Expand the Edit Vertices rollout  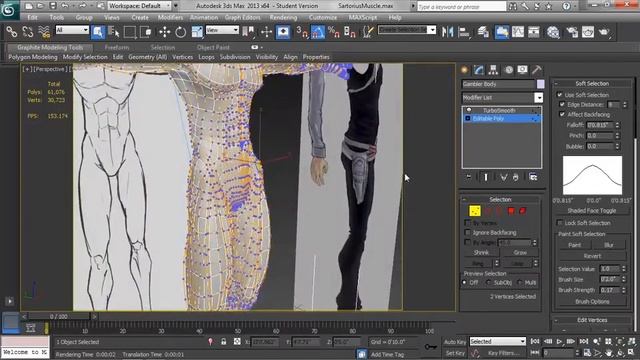[592, 320]
